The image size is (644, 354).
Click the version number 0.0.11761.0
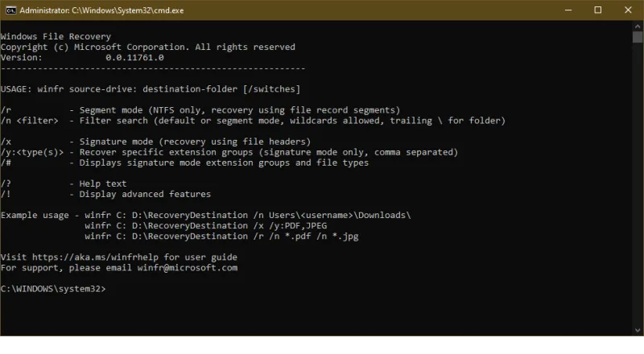click(x=134, y=57)
